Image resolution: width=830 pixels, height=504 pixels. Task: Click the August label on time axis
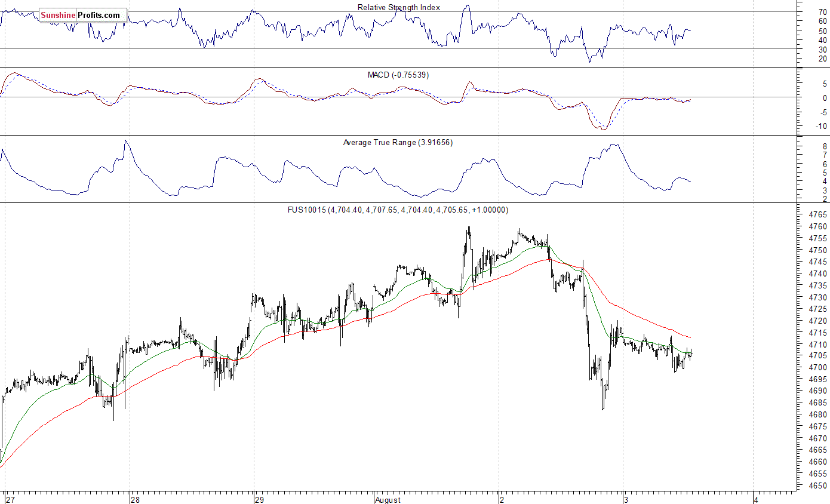pyautogui.click(x=389, y=500)
